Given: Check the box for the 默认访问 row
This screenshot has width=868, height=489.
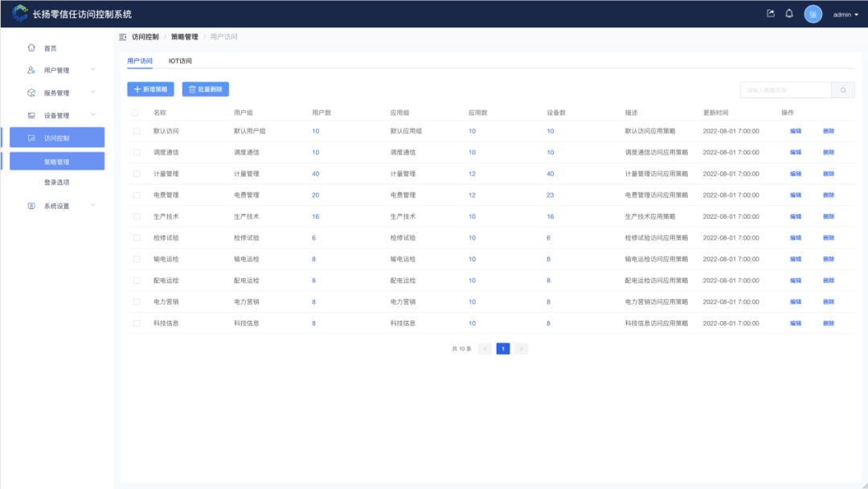Looking at the screenshot, I should (x=137, y=131).
